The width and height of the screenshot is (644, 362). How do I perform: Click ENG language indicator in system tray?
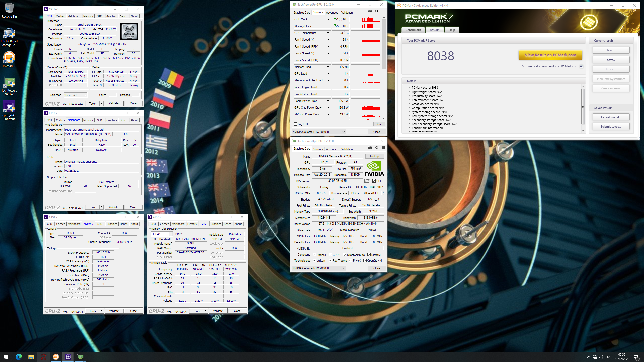(x=608, y=357)
